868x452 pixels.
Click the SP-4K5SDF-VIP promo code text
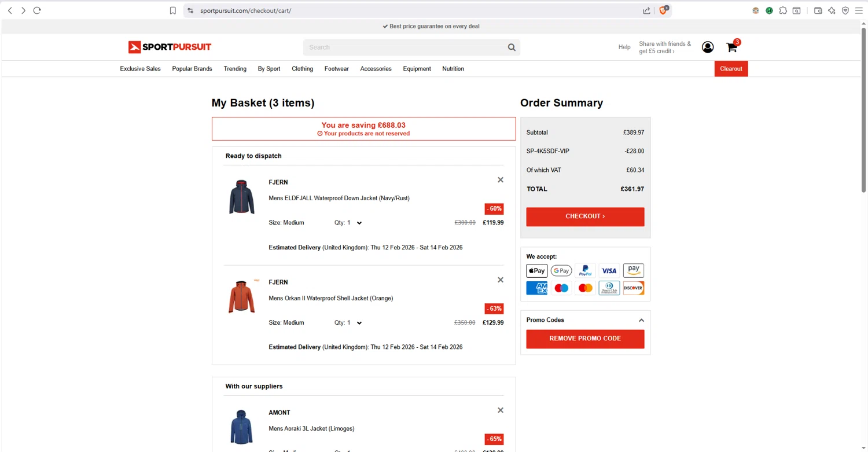pos(548,151)
